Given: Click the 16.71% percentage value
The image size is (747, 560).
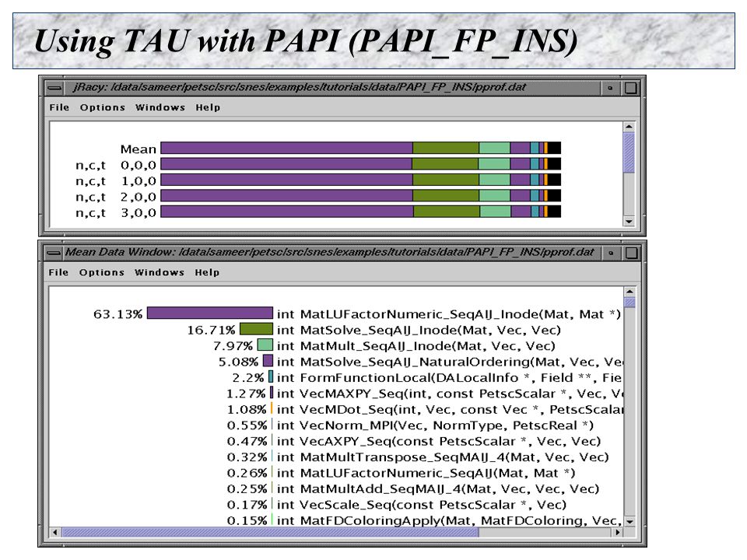Looking at the screenshot, I should pos(211,330).
